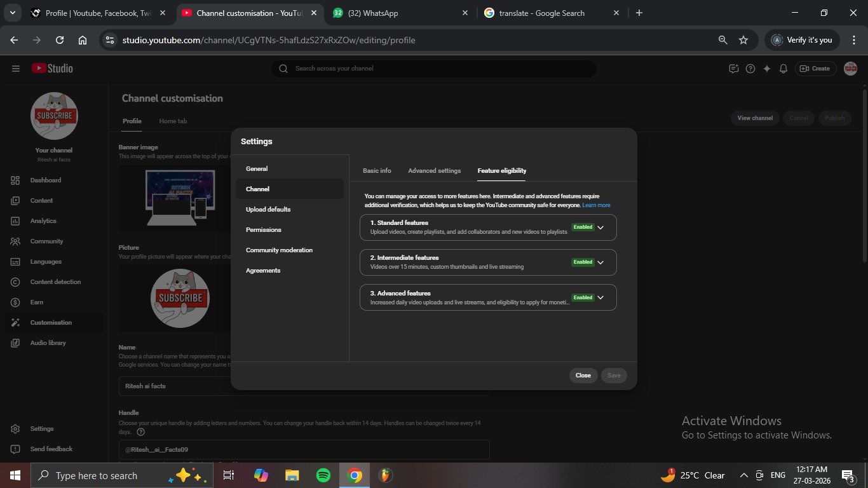Click the Search across your channel field
This screenshot has height=488, width=868.
(433, 69)
